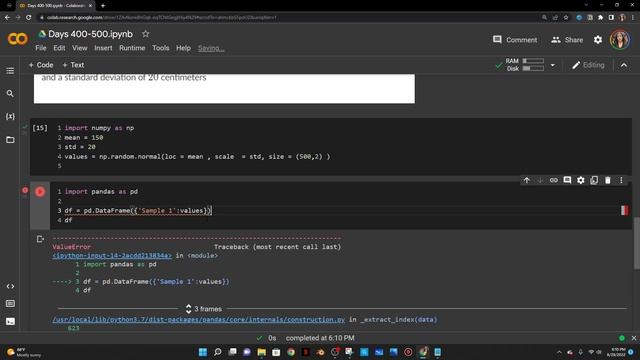640x360 pixels.
Task: Click the browser address bar
Action: pos(286,18)
